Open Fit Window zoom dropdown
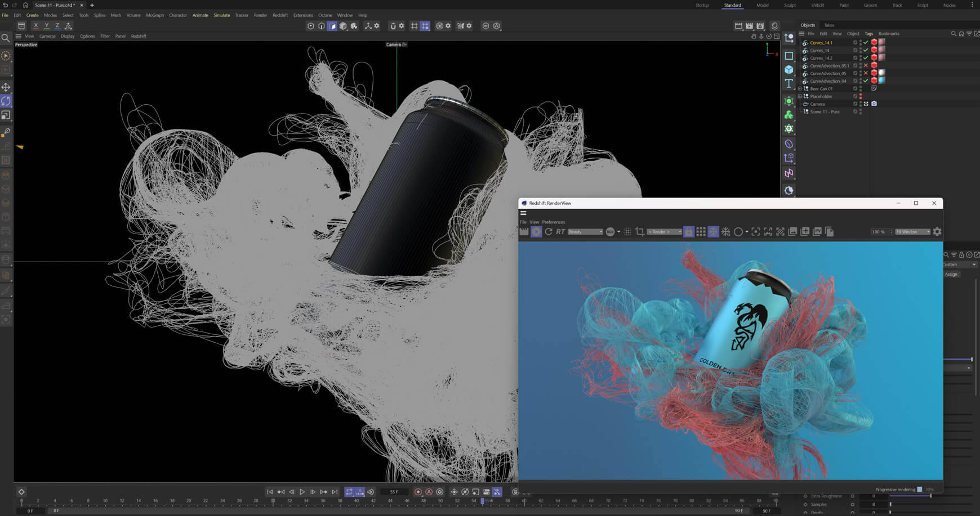 point(912,232)
